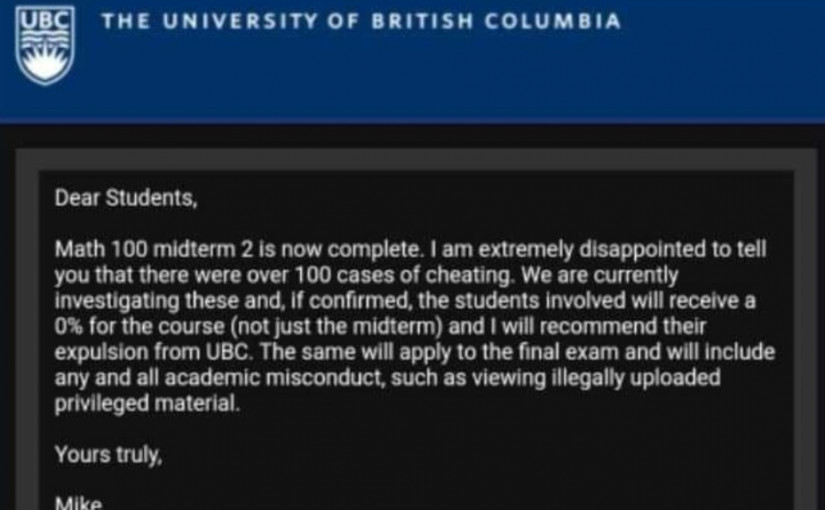Click the UBC shield logo
The height and width of the screenshot is (510, 825).
(x=45, y=45)
